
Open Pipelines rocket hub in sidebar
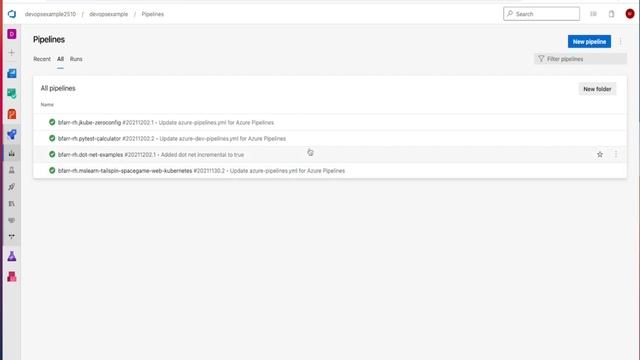[x=12, y=134]
